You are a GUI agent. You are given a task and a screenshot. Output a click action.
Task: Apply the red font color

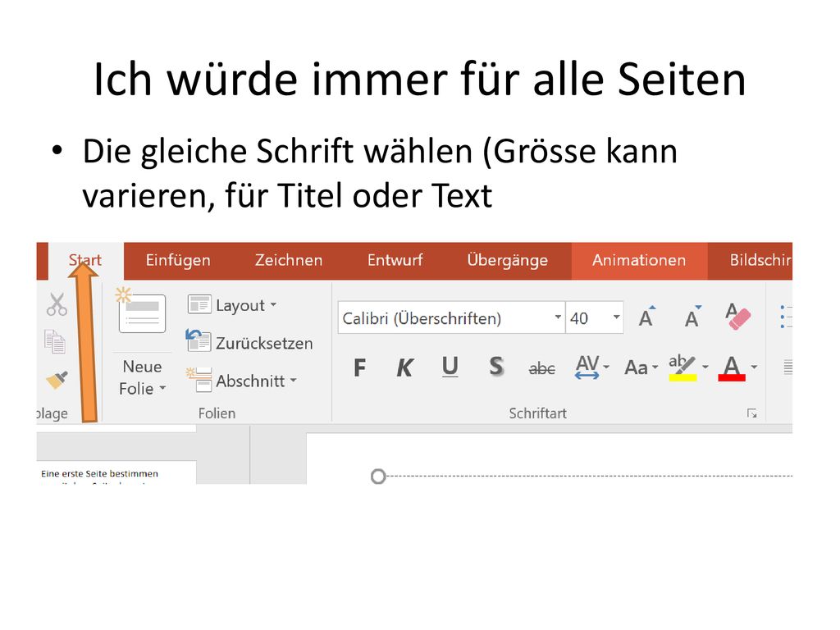pos(732,368)
